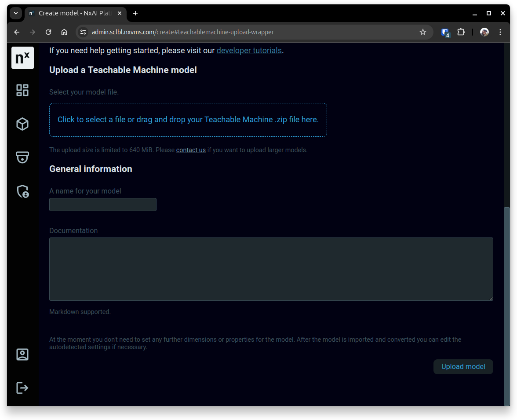Click the Documentation textarea resize handle
Viewport: 517px width, 420px height.
[x=491, y=298]
